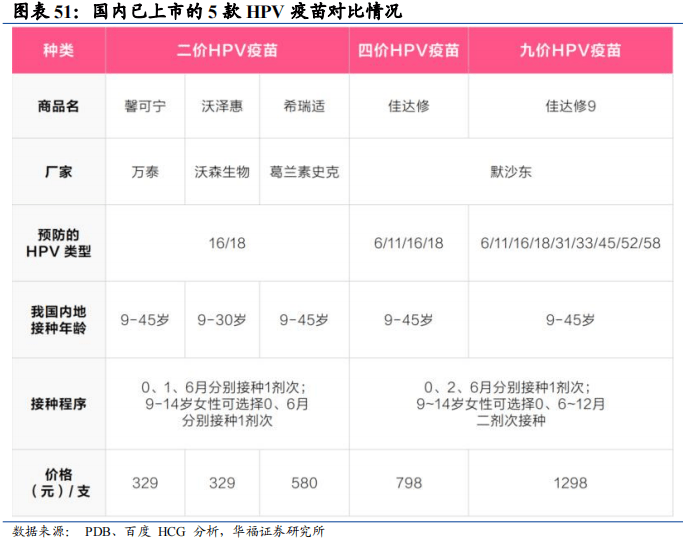Select manufacturer cell '沃森生物'

point(222,172)
